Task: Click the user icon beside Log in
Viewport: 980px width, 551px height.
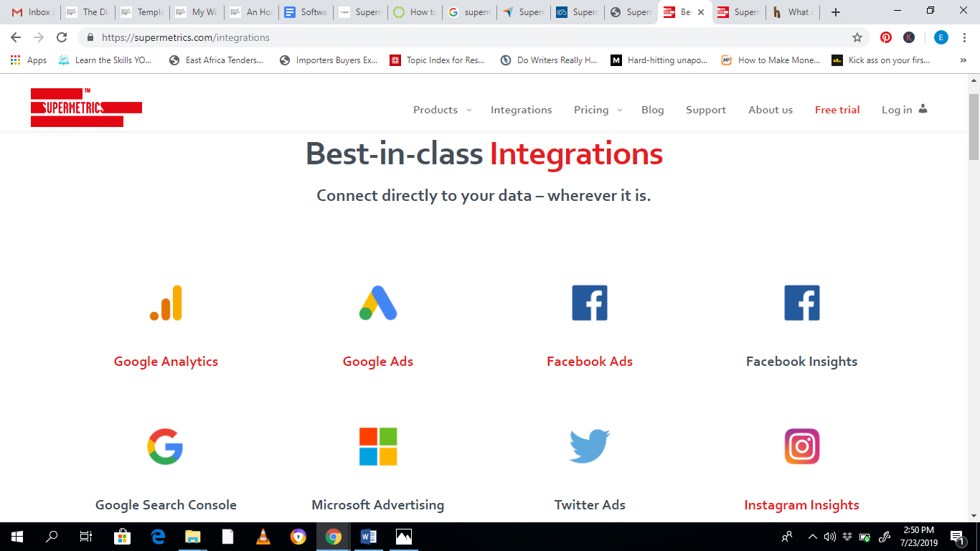Action: point(923,109)
